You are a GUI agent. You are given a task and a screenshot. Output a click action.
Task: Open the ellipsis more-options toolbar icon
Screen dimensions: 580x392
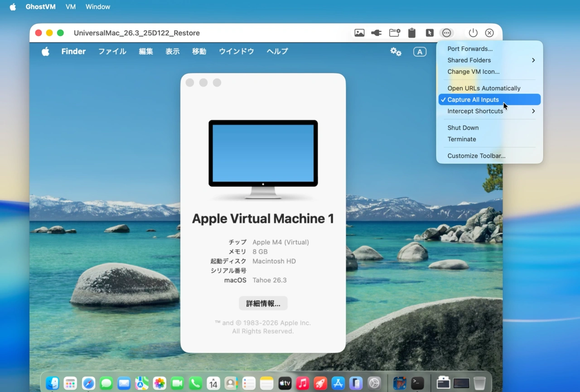pos(447,33)
